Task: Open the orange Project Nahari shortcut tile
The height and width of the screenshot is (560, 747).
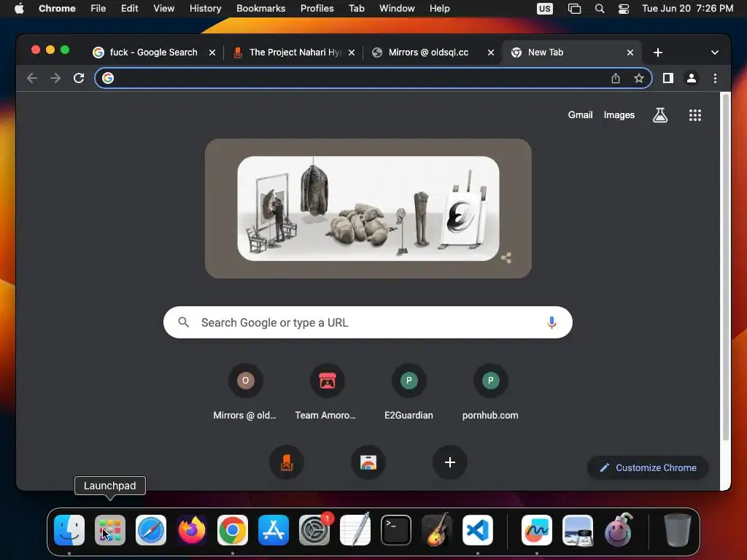Action: click(286, 462)
